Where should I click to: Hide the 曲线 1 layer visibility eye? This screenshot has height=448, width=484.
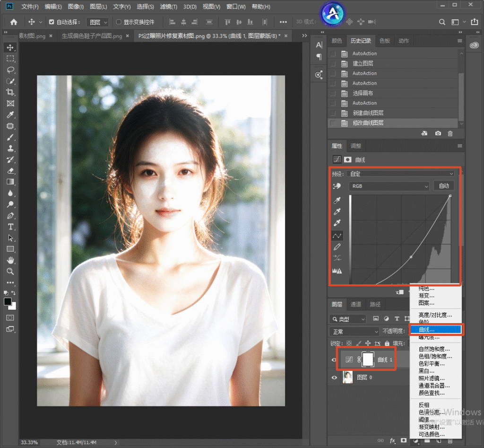click(x=334, y=360)
